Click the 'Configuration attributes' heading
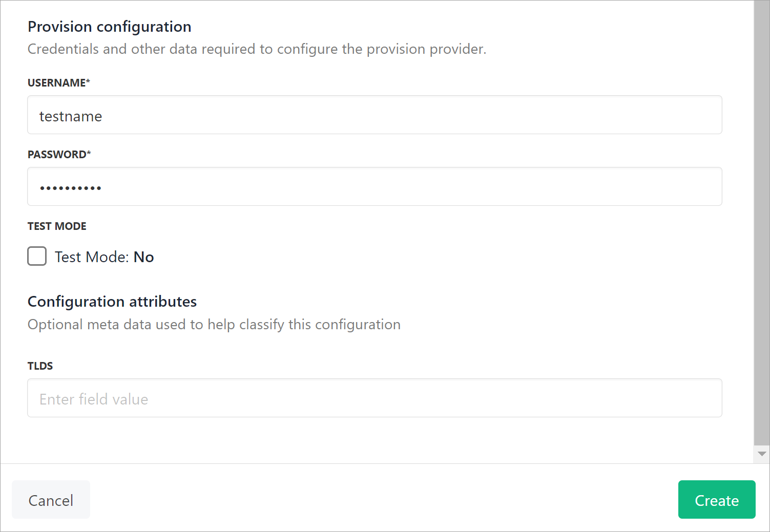The width and height of the screenshot is (770, 532). click(112, 302)
